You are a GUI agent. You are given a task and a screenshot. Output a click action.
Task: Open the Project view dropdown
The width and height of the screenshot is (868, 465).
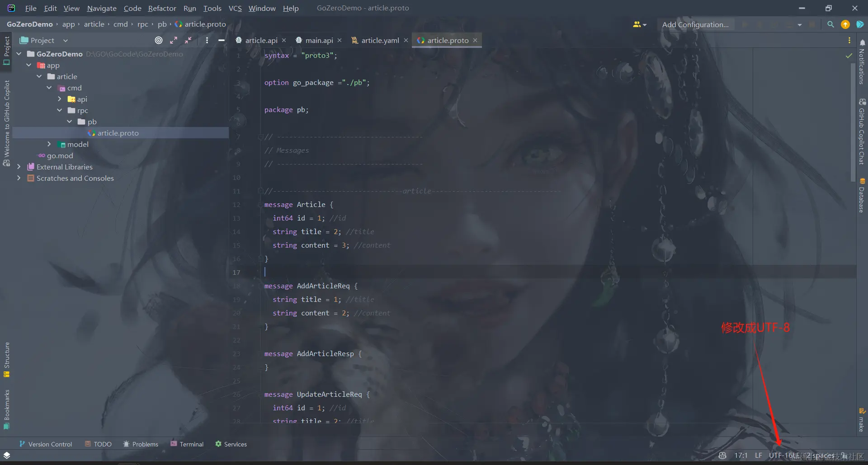[44, 40]
